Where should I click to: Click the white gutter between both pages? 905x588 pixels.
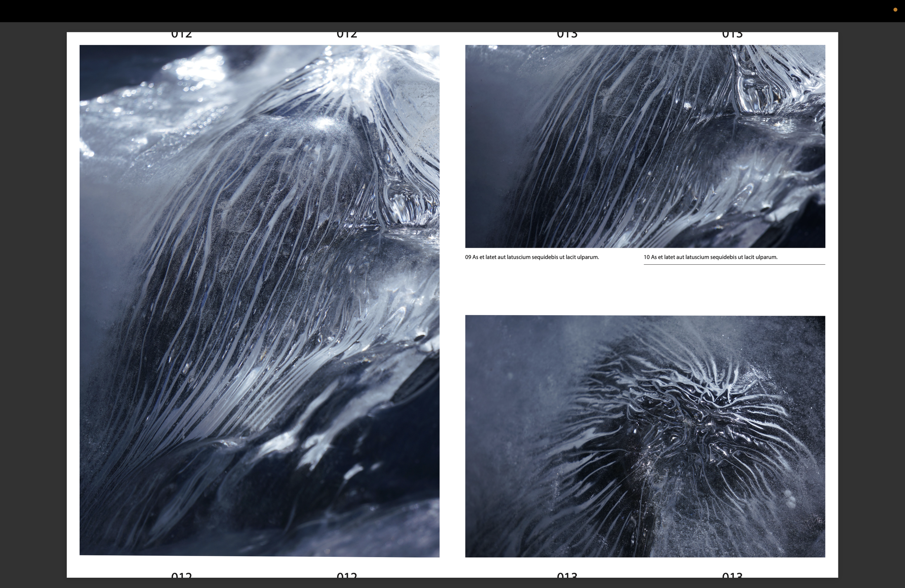(x=452, y=301)
